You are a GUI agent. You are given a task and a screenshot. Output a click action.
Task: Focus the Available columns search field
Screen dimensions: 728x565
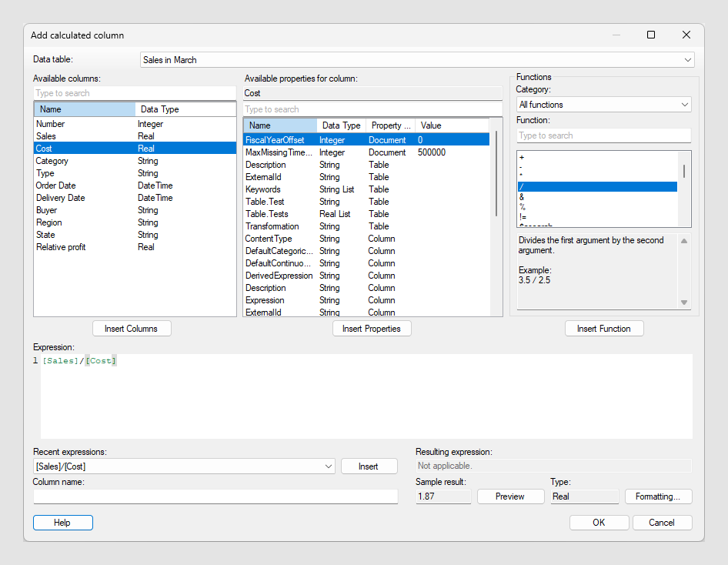(135, 93)
